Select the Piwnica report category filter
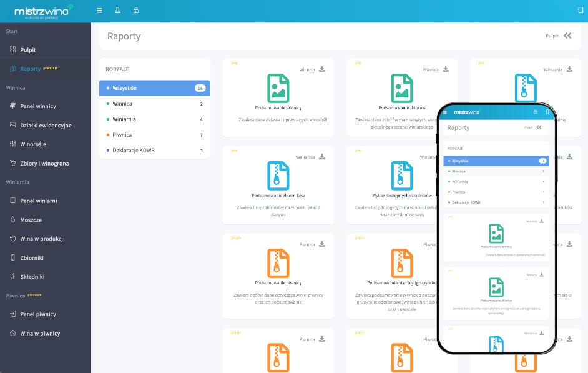The image size is (588, 373). coord(122,135)
